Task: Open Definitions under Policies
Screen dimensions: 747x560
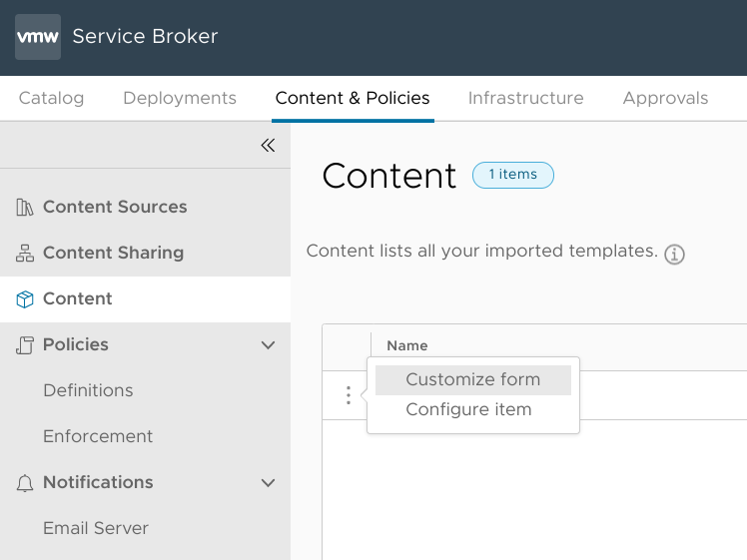Action: pyautogui.click(x=88, y=390)
